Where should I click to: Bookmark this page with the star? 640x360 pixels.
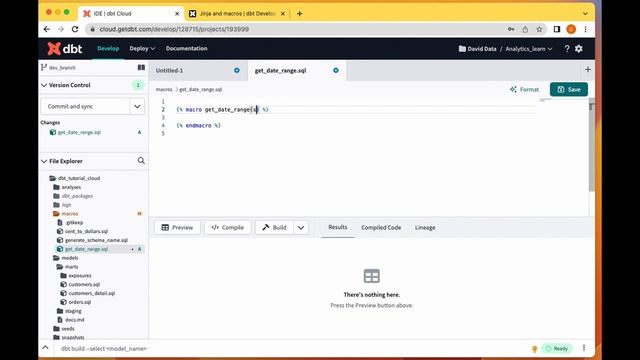pos(539,29)
